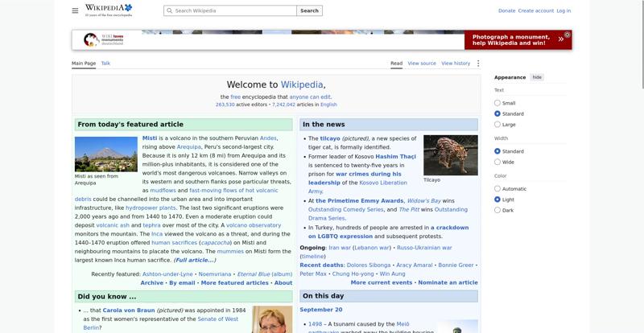Click the September 20 date link
This screenshot has height=333, width=644.
(x=320, y=310)
